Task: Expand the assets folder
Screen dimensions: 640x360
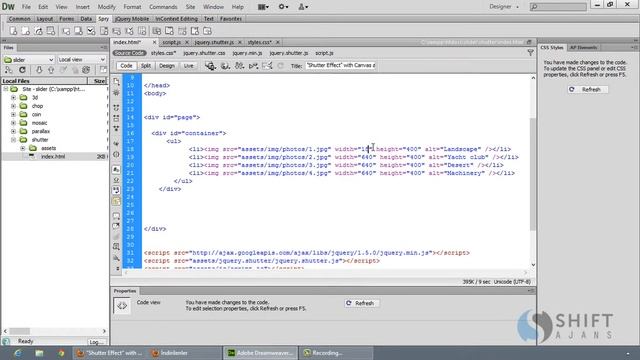Action: pyautogui.click(x=23, y=148)
